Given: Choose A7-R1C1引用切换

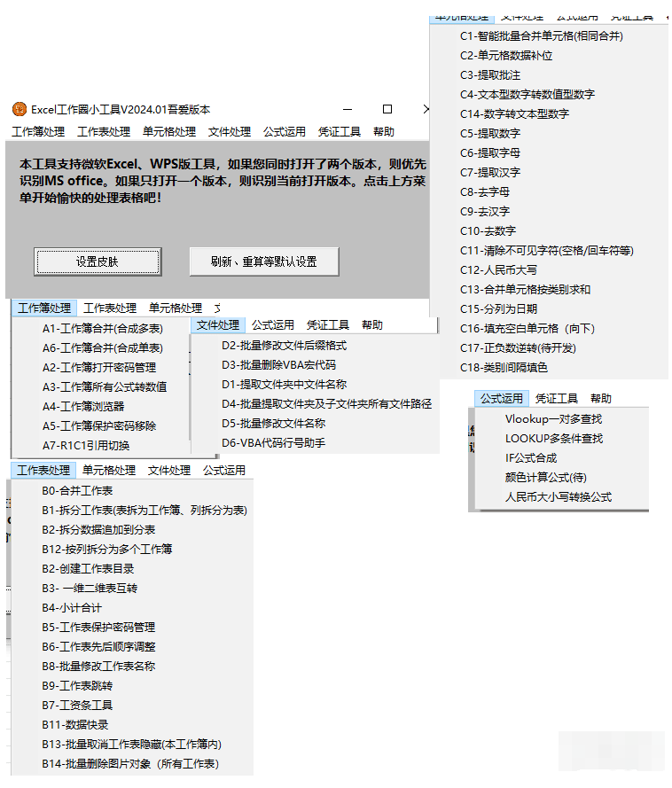Looking at the screenshot, I should click(x=86, y=446).
